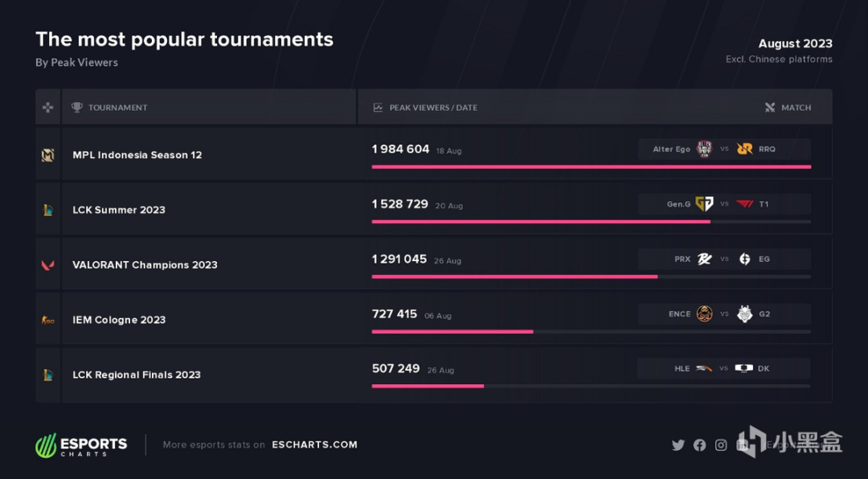Click the VALORANT Champions 2023 tournament name

pyautogui.click(x=145, y=264)
